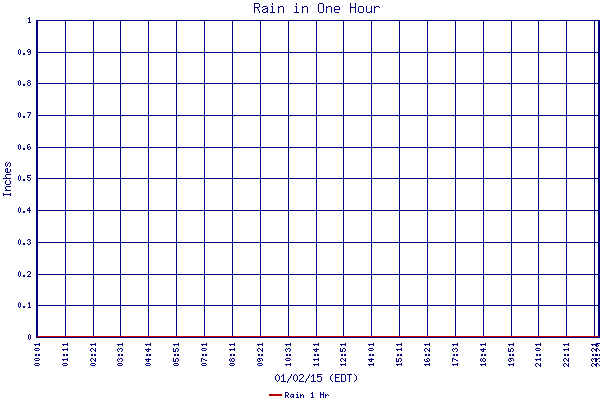This screenshot has height=400, width=600.
Task: Click the x-axis time label 07:01
Action: [x=204, y=354]
